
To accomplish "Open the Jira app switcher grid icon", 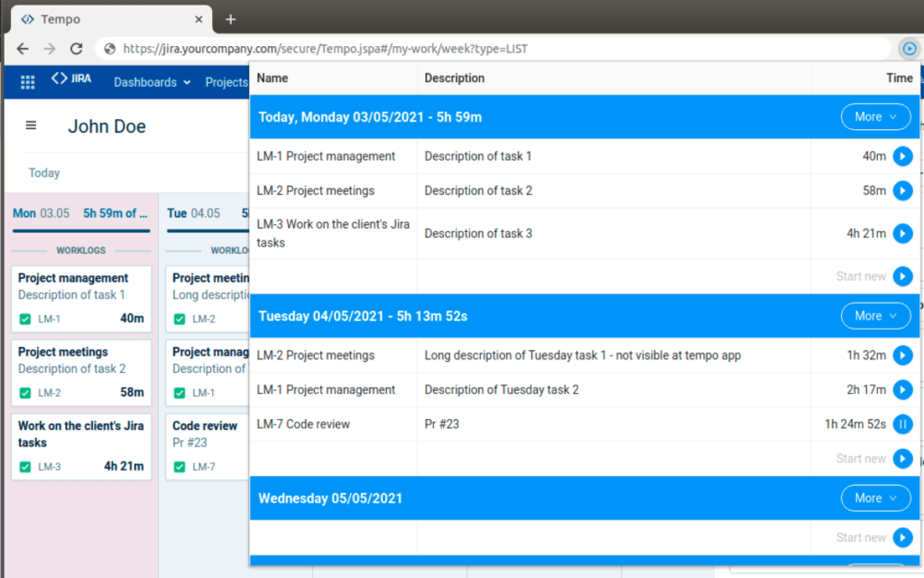I will (x=28, y=82).
